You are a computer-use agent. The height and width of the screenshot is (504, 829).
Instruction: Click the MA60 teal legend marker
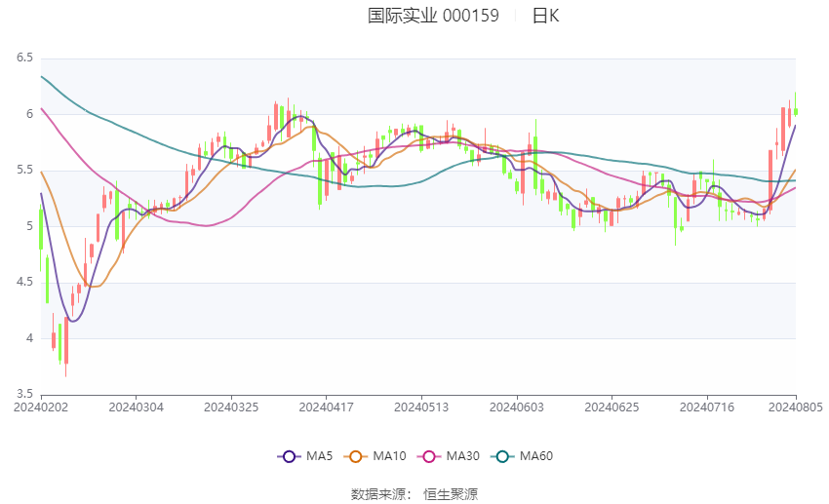click(x=500, y=456)
